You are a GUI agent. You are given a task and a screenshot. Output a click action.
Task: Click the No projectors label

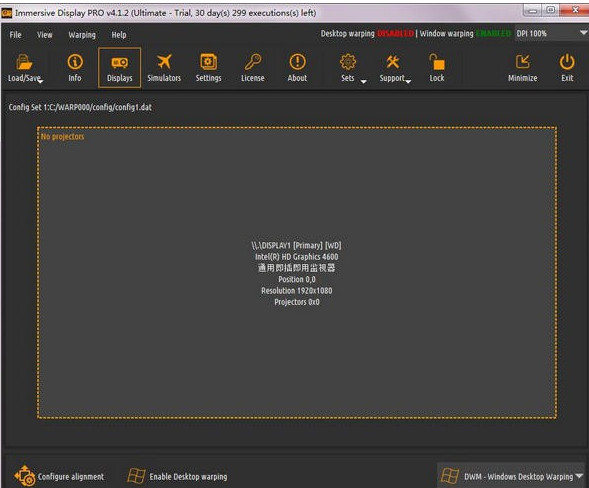(x=62, y=136)
